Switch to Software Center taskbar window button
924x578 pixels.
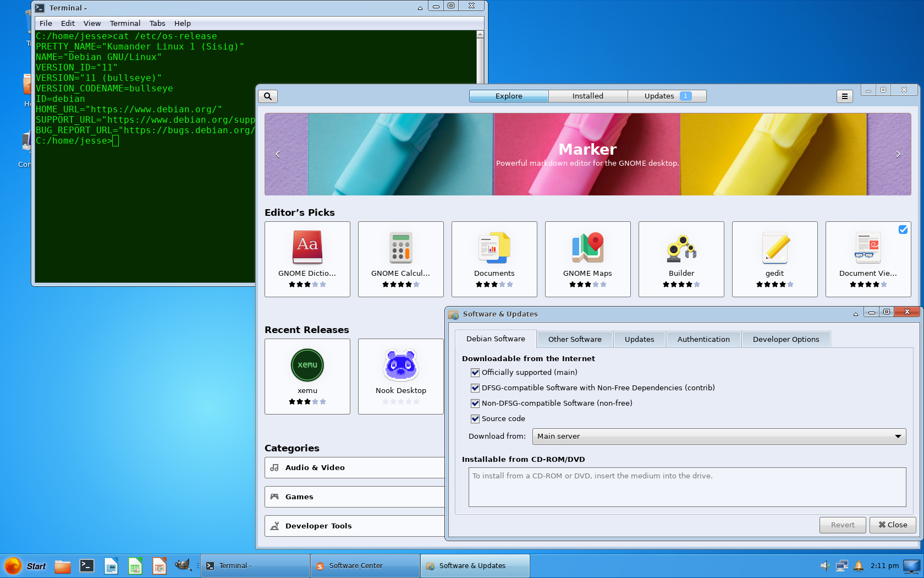pos(365,566)
